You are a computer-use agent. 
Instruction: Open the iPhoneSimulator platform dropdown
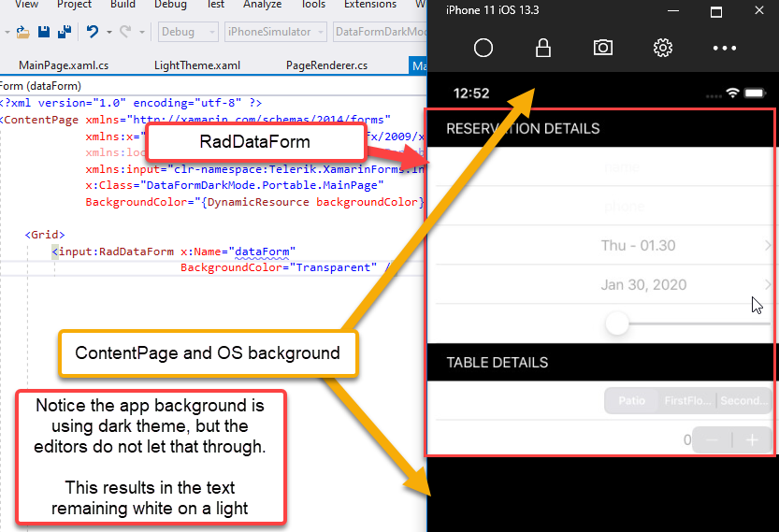276,32
